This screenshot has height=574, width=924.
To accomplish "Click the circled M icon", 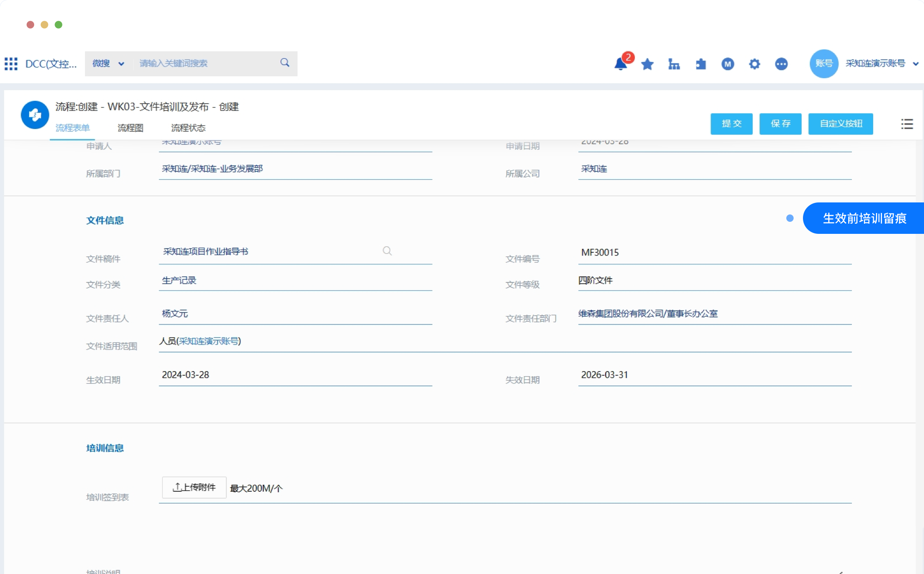I will [728, 64].
